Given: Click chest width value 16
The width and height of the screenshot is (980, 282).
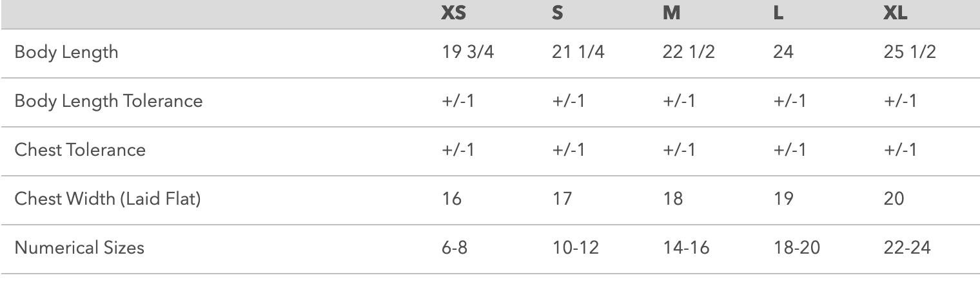Looking at the screenshot, I should click(x=451, y=199).
